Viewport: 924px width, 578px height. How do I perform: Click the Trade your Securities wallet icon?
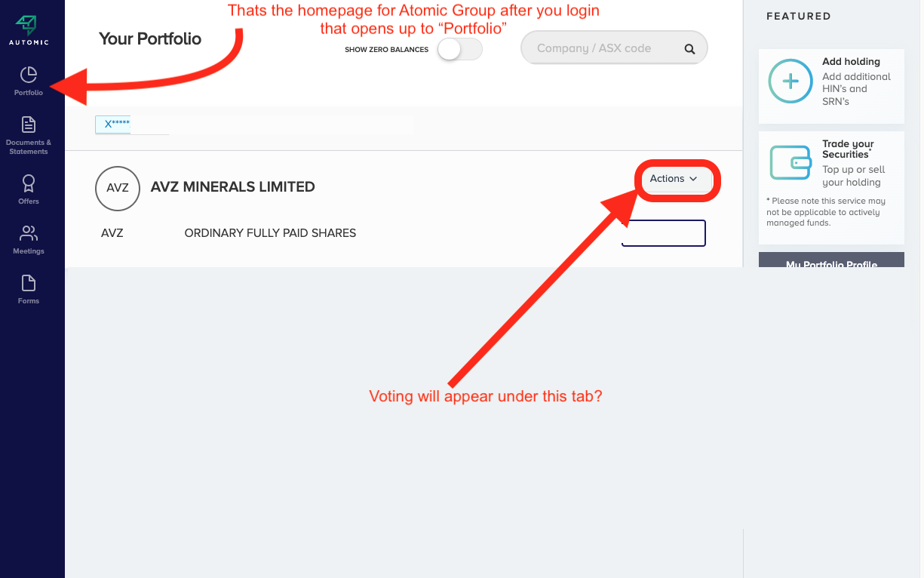(790, 162)
